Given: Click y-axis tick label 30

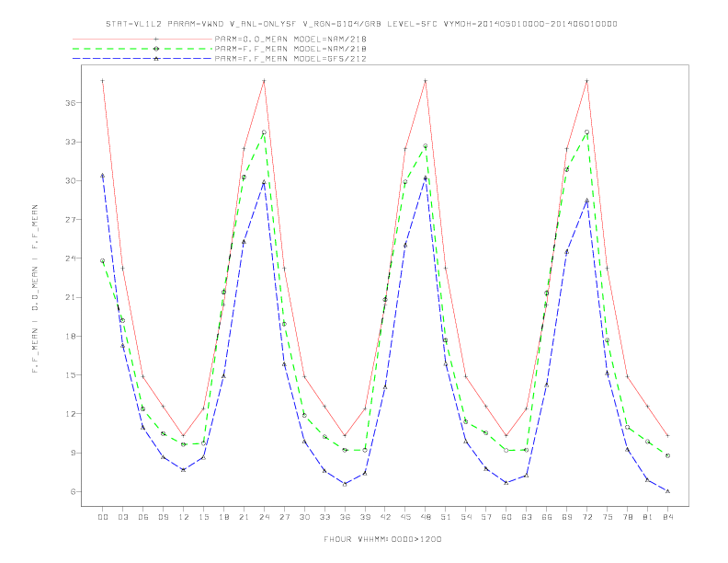Looking at the screenshot, I should (71, 180).
